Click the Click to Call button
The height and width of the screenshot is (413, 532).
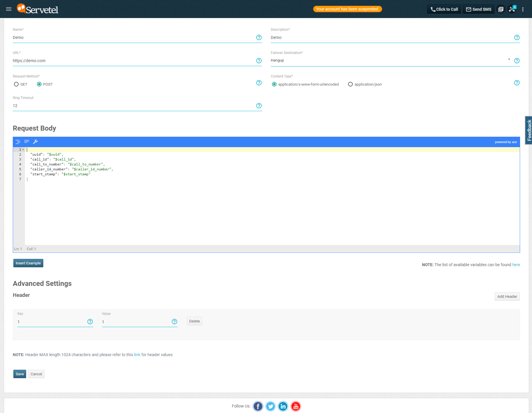(444, 9)
